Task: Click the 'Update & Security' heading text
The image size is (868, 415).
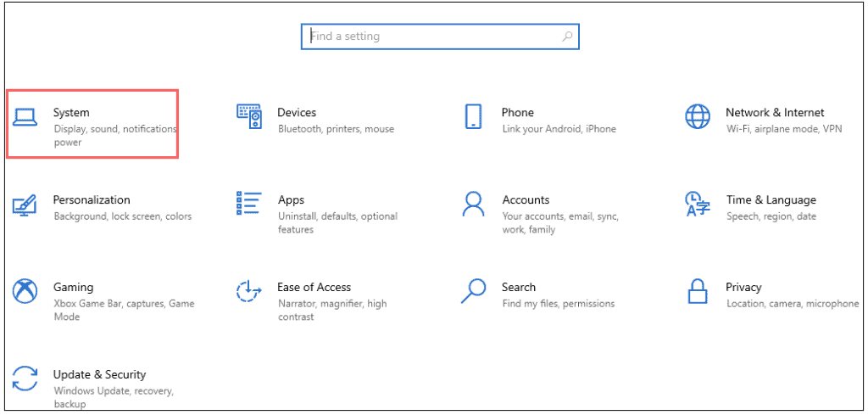Action: click(99, 374)
